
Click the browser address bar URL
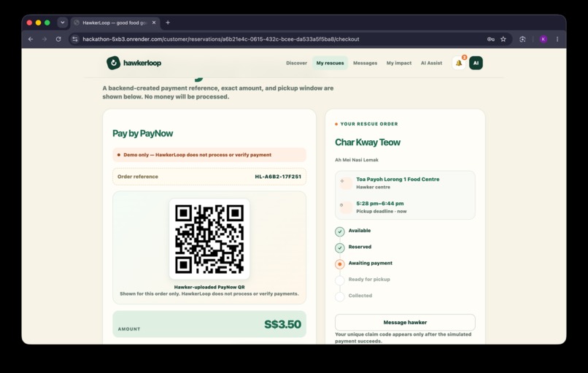tap(221, 39)
